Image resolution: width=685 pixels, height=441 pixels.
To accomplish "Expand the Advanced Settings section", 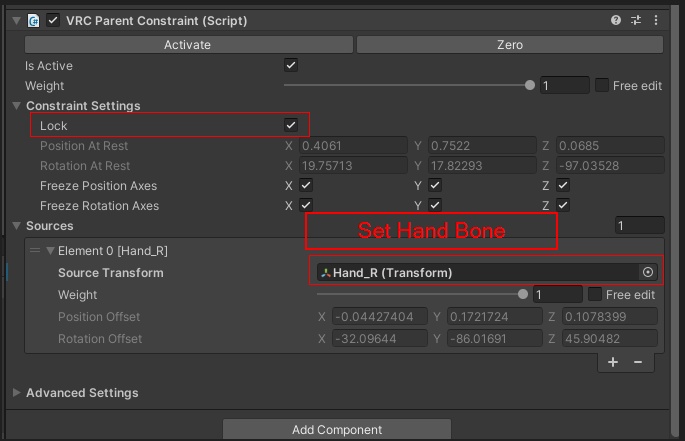I will point(17,392).
